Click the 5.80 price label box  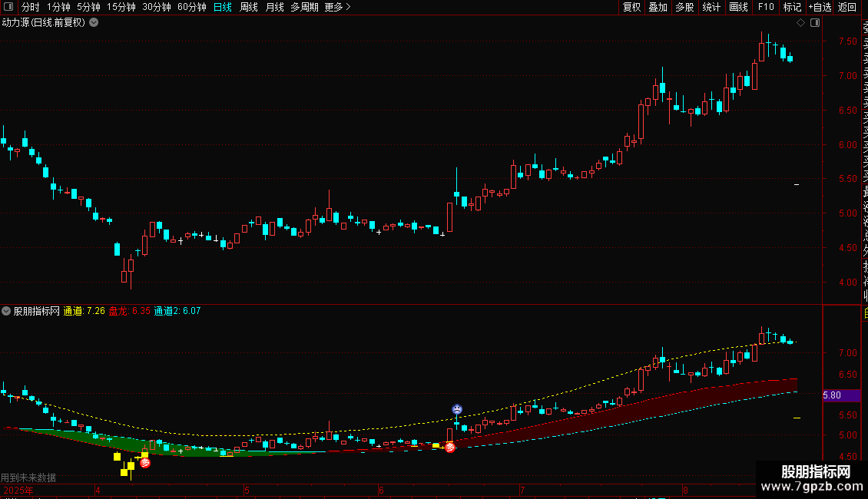[x=841, y=395]
